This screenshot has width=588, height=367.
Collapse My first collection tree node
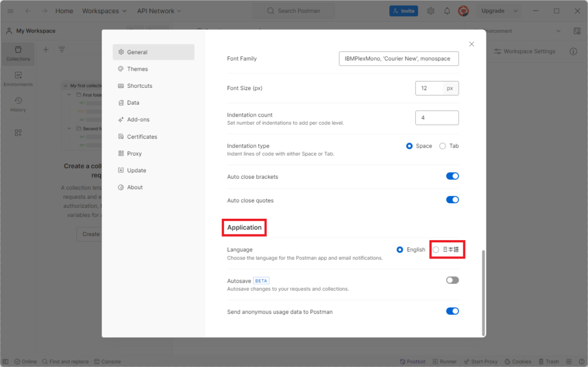pos(65,86)
